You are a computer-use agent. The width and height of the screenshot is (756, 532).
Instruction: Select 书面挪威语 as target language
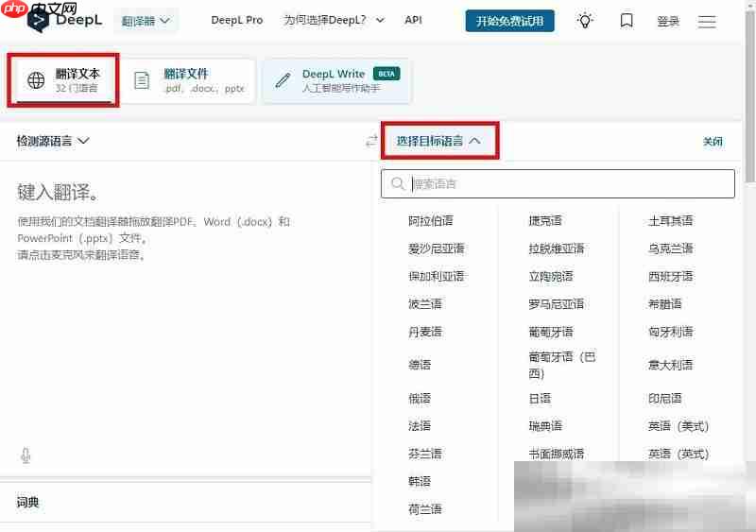[x=557, y=454]
